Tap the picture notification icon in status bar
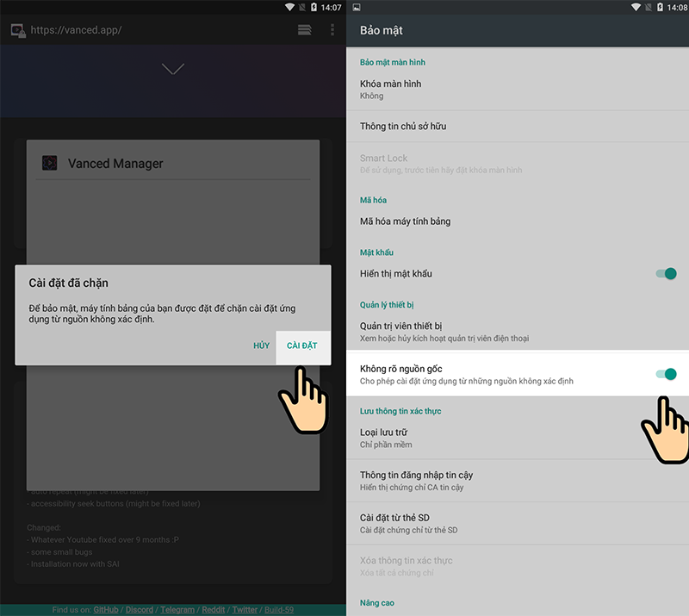This screenshot has width=689, height=616. (x=357, y=7)
